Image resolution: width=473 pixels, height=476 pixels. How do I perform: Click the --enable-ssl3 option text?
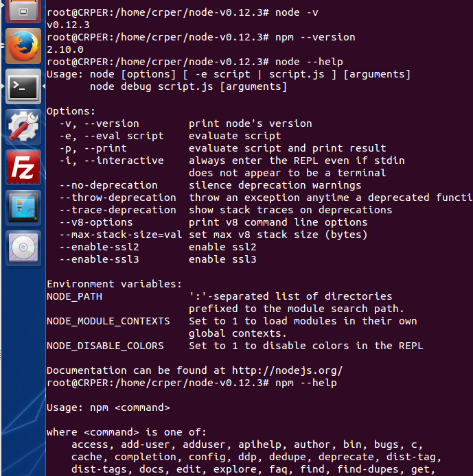click(x=99, y=259)
